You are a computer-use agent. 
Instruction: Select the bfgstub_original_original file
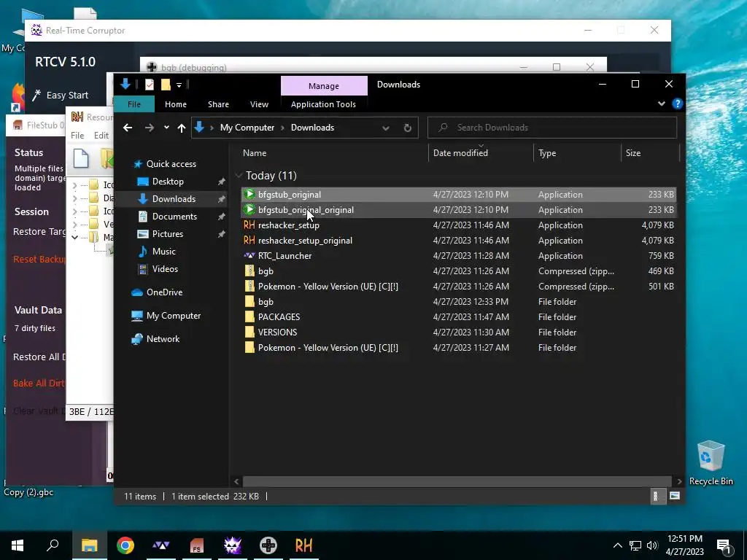pos(458,209)
